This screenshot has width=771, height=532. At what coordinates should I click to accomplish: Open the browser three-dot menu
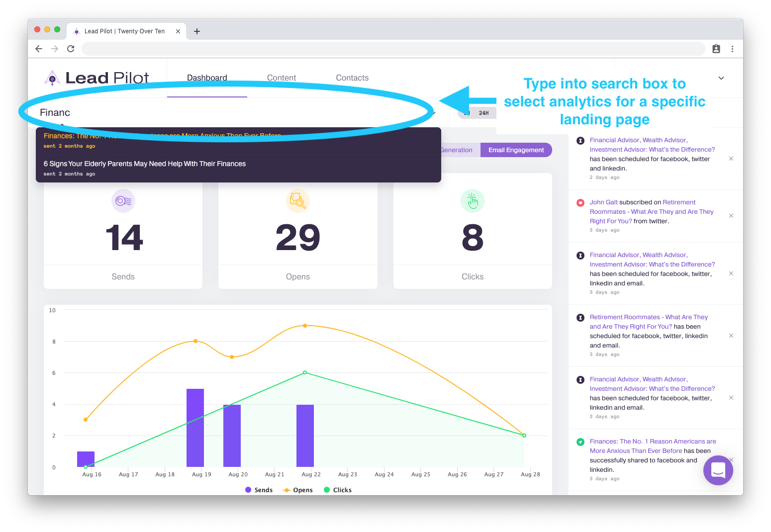(732, 49)
